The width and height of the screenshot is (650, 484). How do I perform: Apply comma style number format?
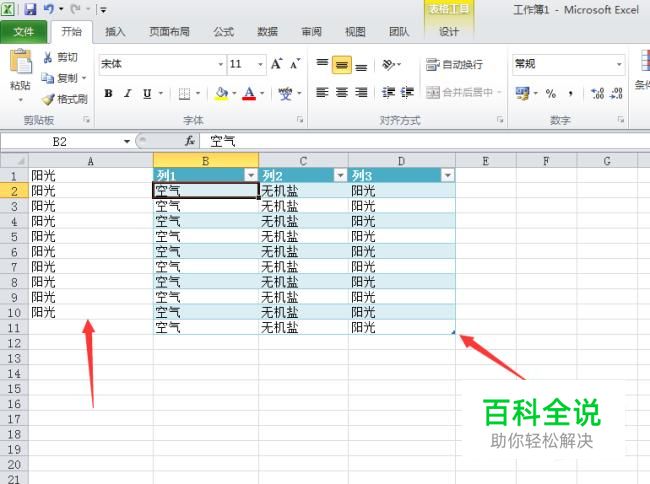click(571, 94)
